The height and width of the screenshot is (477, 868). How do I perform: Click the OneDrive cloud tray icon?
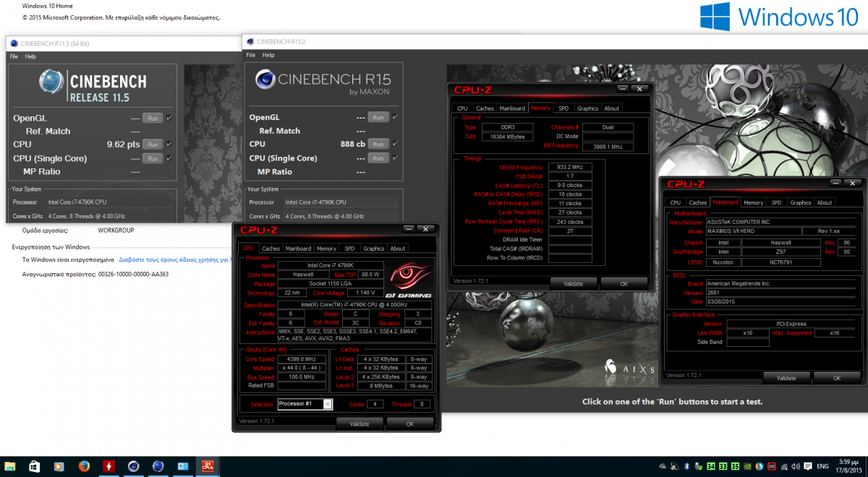(663, 467)
